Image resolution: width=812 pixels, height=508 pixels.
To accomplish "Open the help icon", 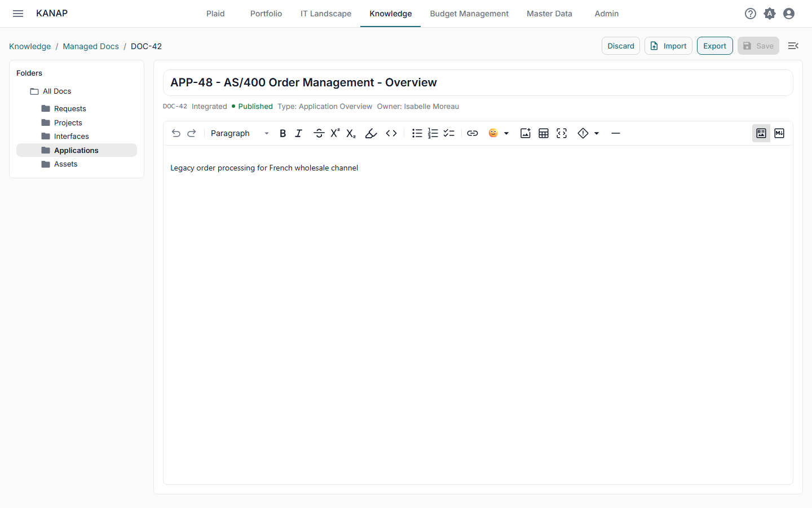I will [751, 14].
